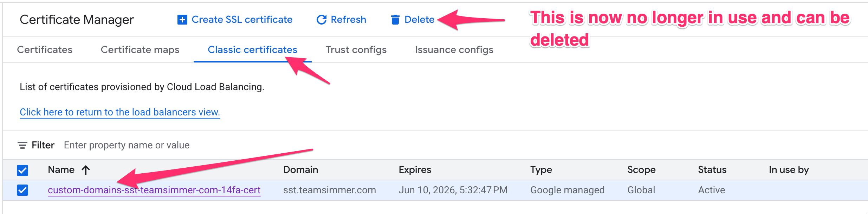Image resolution: width=868 pixels, height=214 pixels.
Task: Click the Filter lines icon
Action: (x=22, y=145)
